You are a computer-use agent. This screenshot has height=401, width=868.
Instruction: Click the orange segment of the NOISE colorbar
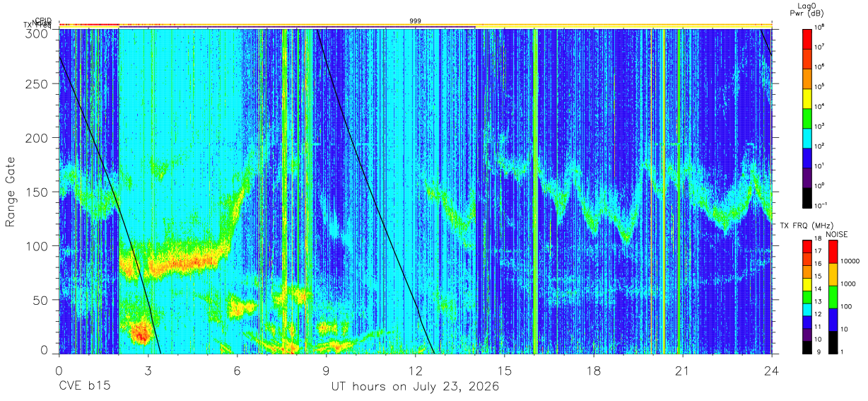pyautogui.click(x=833, y=274)
